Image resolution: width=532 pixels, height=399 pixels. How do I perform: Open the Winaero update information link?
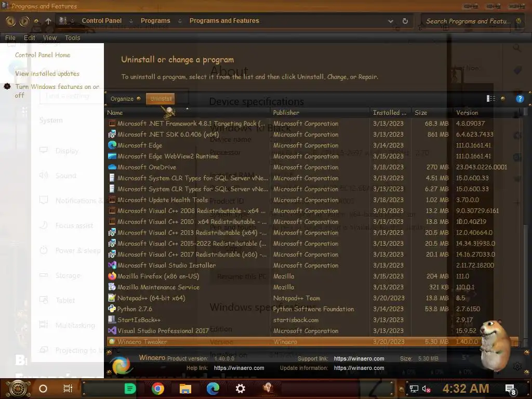coord(359,368)
